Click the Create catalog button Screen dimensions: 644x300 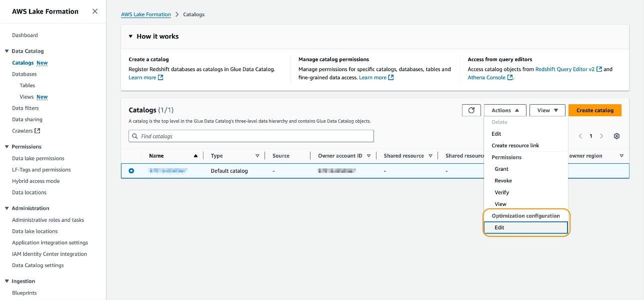coord(594,110)
